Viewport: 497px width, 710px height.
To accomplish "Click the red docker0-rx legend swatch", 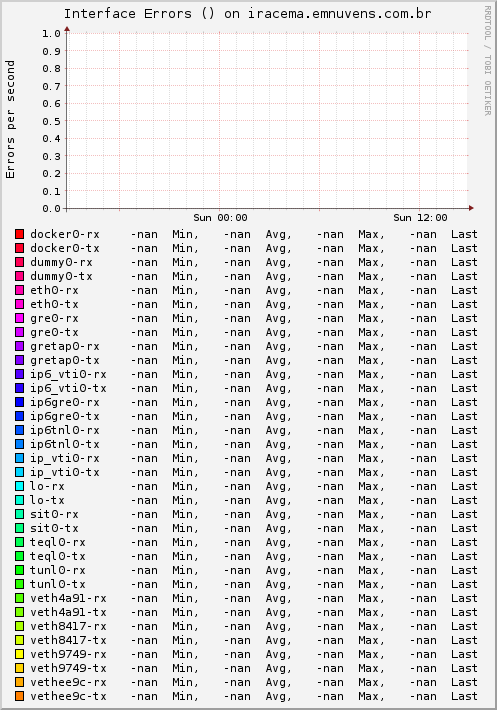I will tap(19, 234).
